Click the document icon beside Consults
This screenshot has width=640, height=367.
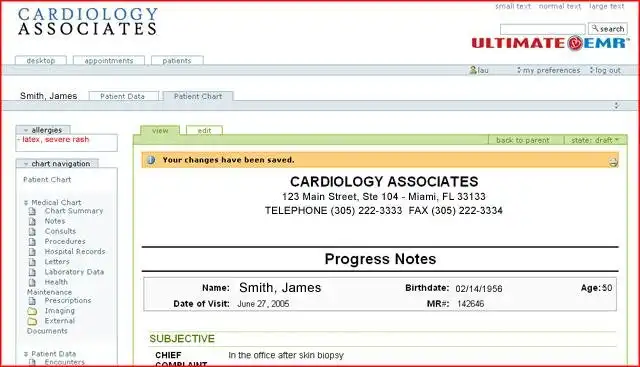coord(32,231)
